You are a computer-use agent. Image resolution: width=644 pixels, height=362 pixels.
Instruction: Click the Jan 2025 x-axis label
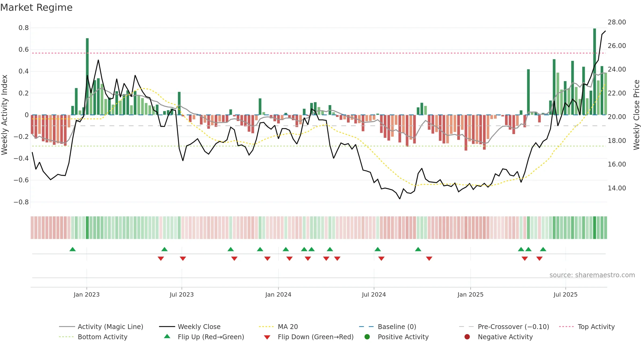(470, 294)
